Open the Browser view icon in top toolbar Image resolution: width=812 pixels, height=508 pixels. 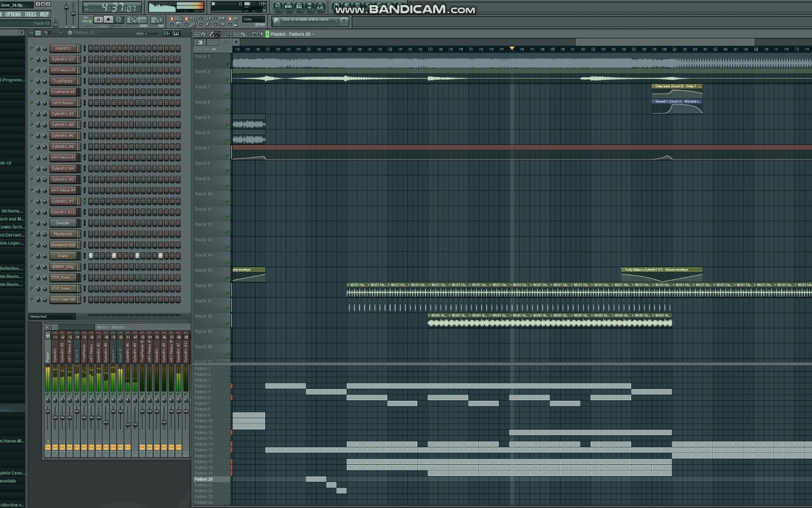click(x=309, y=7)
